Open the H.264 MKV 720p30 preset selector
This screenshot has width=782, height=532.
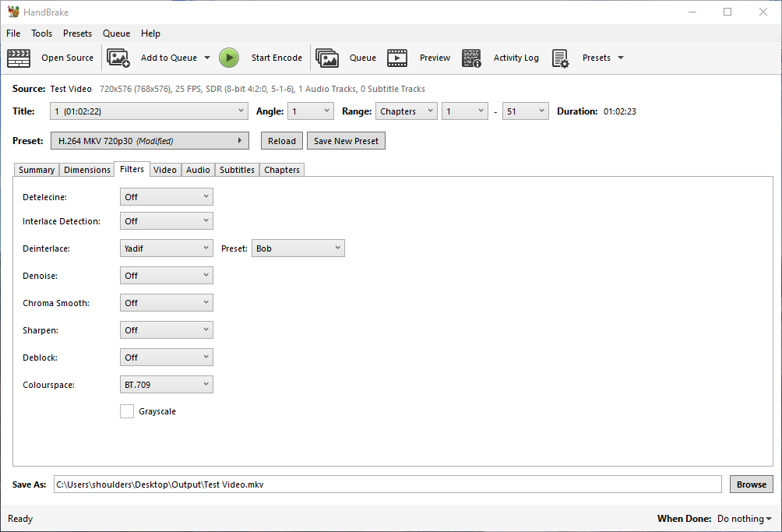150,141
